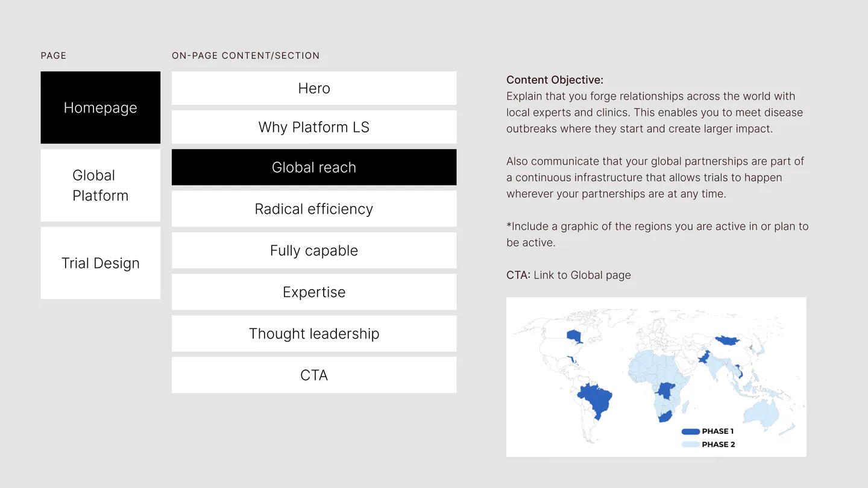Click the ON-PAGE CONTENT/SECTION label
This screenshot has width=868, height=488.
click(x=246, y=55)
